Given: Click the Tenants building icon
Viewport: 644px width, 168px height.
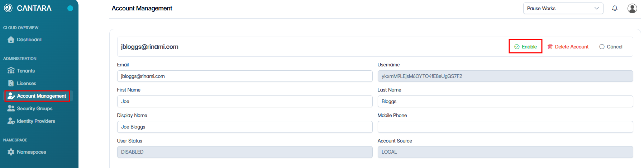Looking at the screenshot, I should coord(11,70).
